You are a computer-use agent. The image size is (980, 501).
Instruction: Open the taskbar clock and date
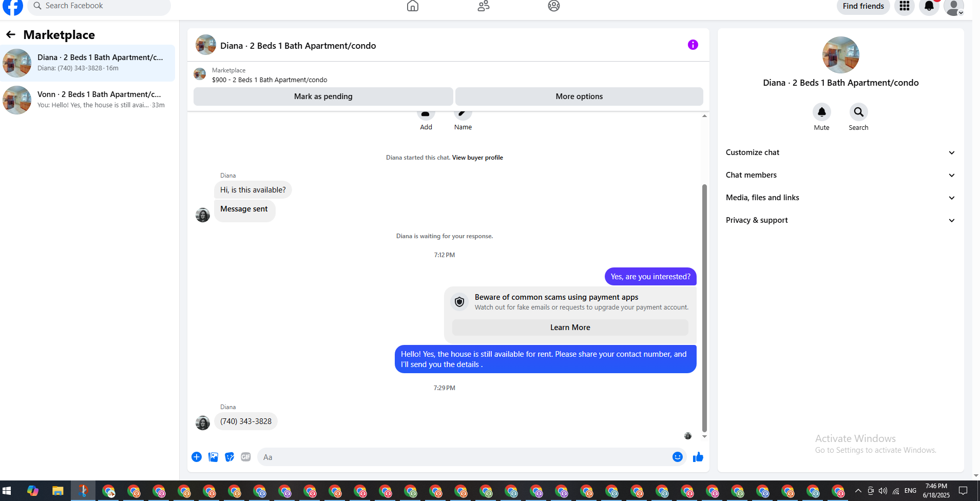tap(936, 491)
